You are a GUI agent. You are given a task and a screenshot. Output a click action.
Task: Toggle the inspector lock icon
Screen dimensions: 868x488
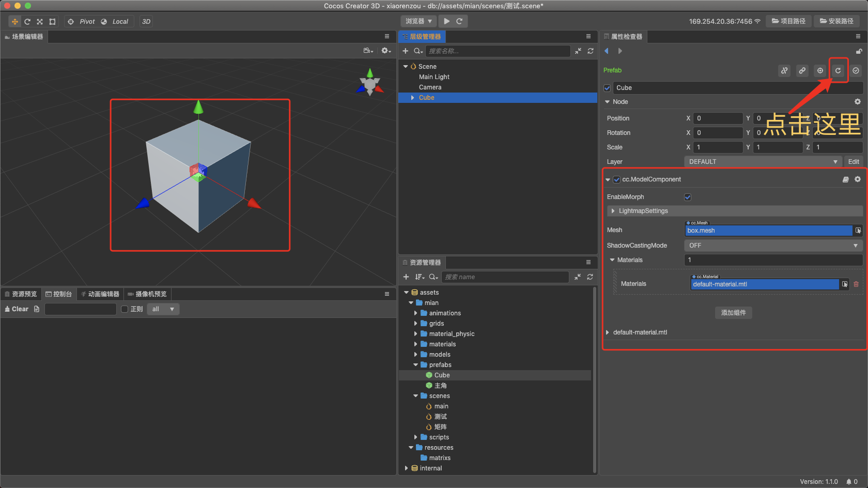[859, 51]
